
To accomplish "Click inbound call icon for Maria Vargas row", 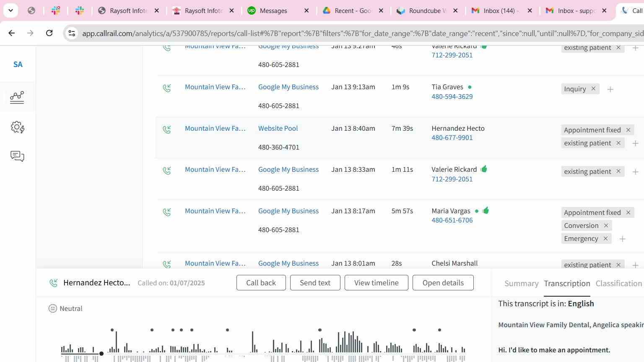I will click(x=167, y=212).
